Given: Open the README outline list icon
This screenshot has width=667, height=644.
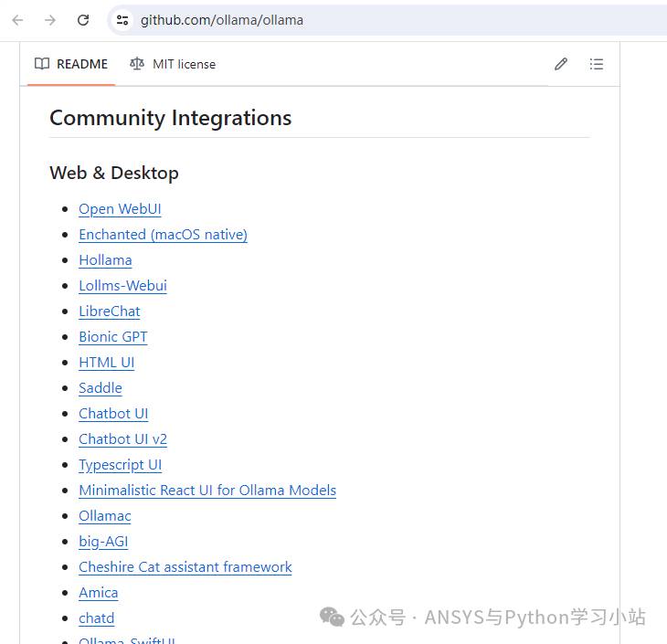Looking at the screenshot, I should (597, 64).
